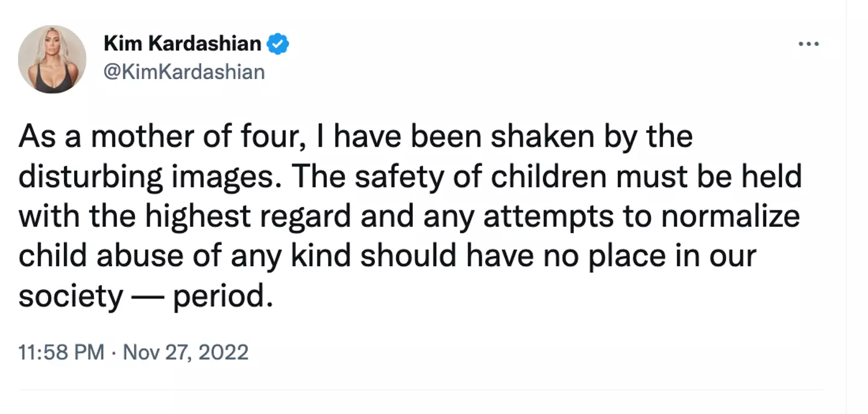Click the username line under the display name
The image size is (868, 414).
click(184, 72)
